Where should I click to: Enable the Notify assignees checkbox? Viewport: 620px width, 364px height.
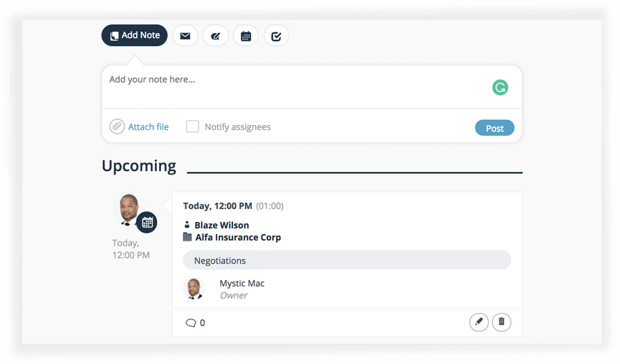[193, 127]
